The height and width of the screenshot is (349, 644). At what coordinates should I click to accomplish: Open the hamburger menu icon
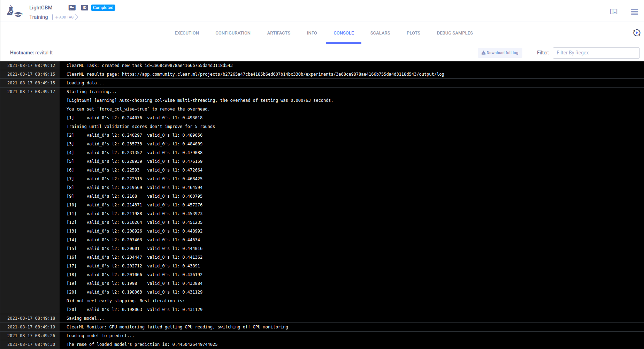(x=634, y=12)
